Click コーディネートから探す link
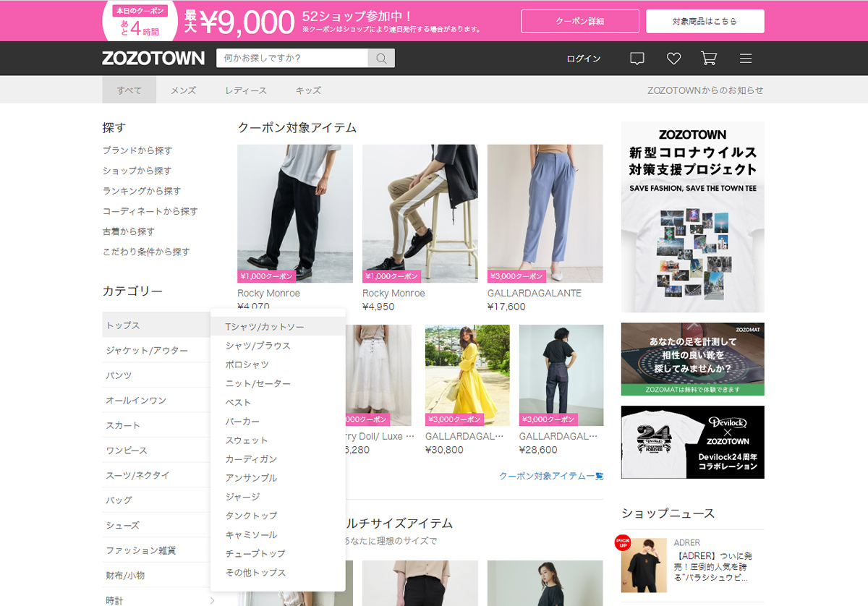Image resolution: width=868 pixels, height=606 pixels. click(150, 211)
